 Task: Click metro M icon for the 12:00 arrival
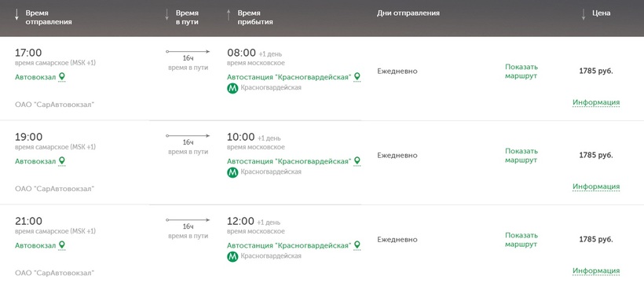coord(232,256)
